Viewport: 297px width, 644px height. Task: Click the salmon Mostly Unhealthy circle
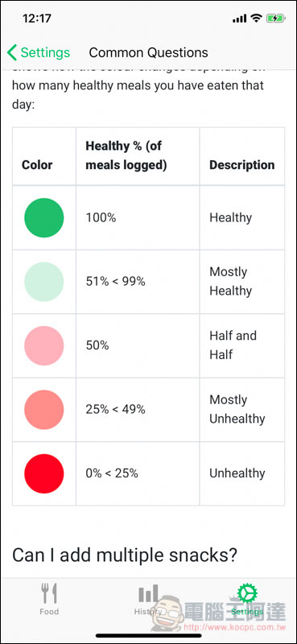(x=44, y=410)
